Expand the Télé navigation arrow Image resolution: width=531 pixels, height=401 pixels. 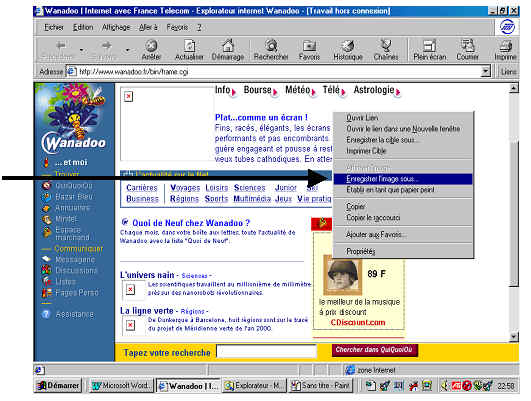click(x=343, y=92)
